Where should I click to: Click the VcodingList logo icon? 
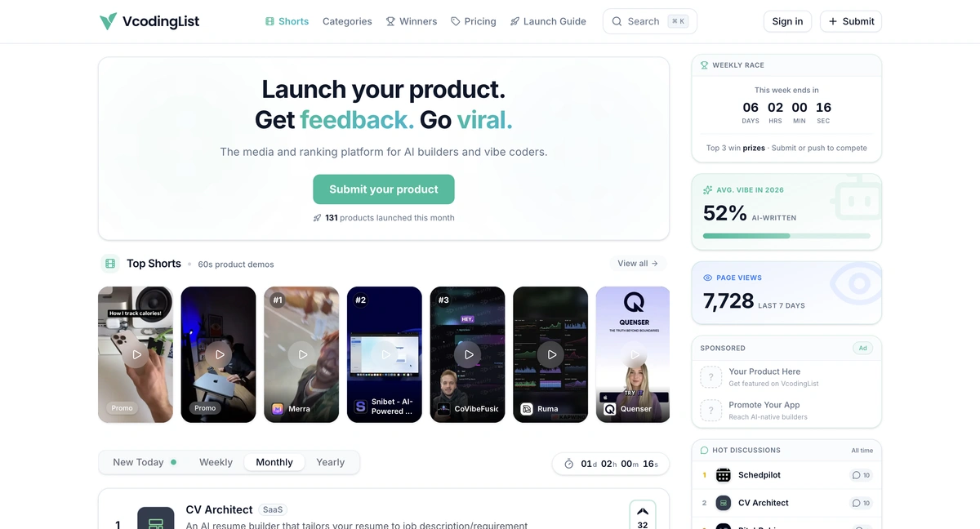pyautogui.click(x=108, y=21)
